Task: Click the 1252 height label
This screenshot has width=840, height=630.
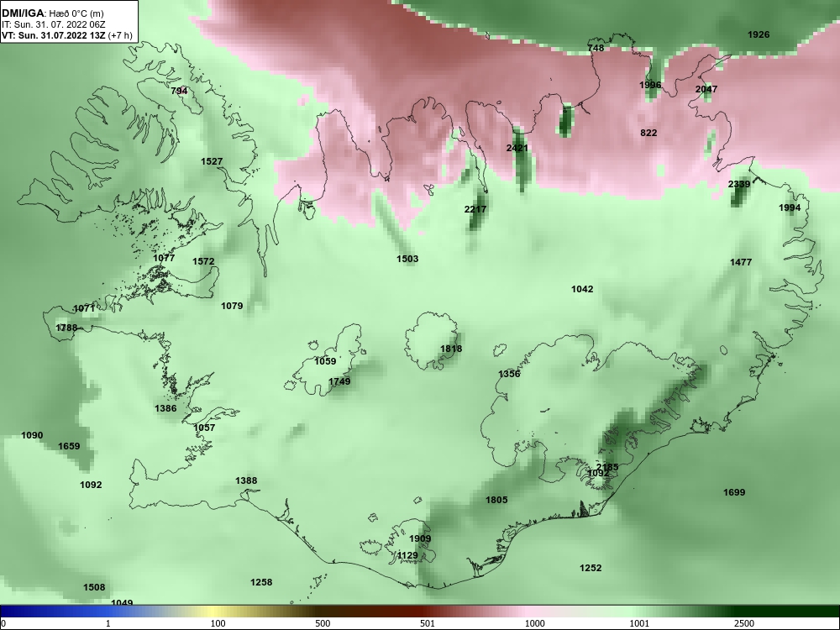Action: click(x=591, y=568)
